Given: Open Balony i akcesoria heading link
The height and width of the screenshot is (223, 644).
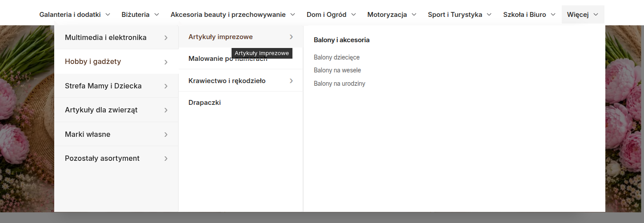Looking at the screenshot, I should coord(341,40).
